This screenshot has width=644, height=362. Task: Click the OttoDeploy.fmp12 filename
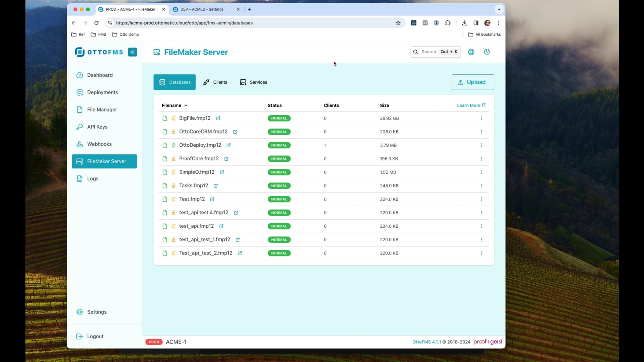pos(200,145)
